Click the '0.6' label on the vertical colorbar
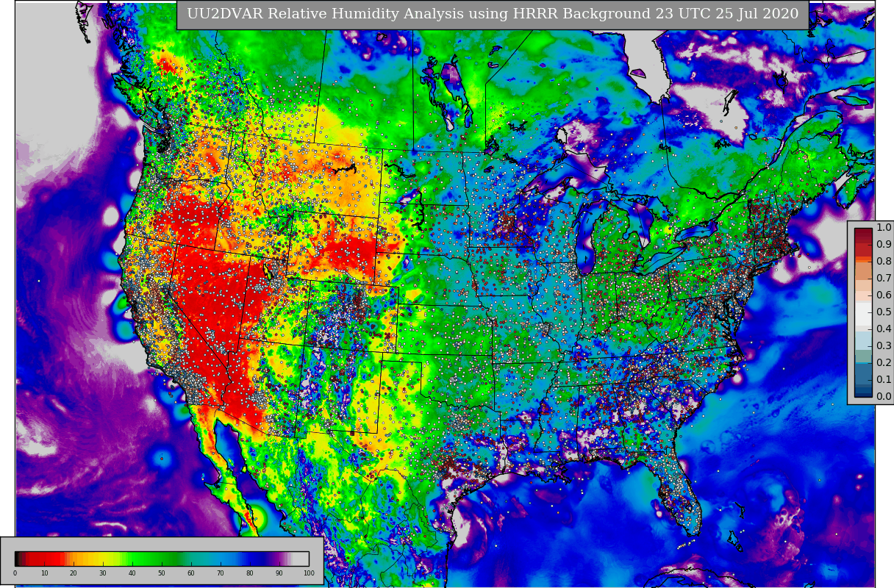This screenshot has width=894, height=588. coord(884,295)
